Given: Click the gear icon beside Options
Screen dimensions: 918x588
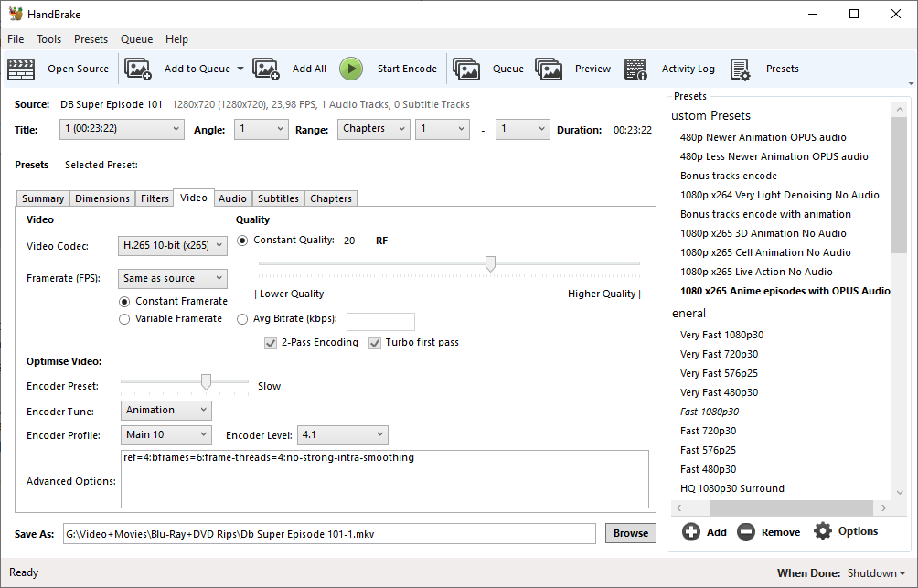Looking at the screenshot, I should [x=823, y=531].
